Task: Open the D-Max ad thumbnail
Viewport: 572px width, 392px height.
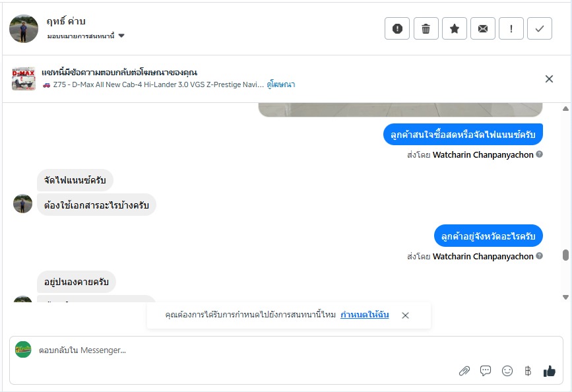Action: tap(24, 79)
